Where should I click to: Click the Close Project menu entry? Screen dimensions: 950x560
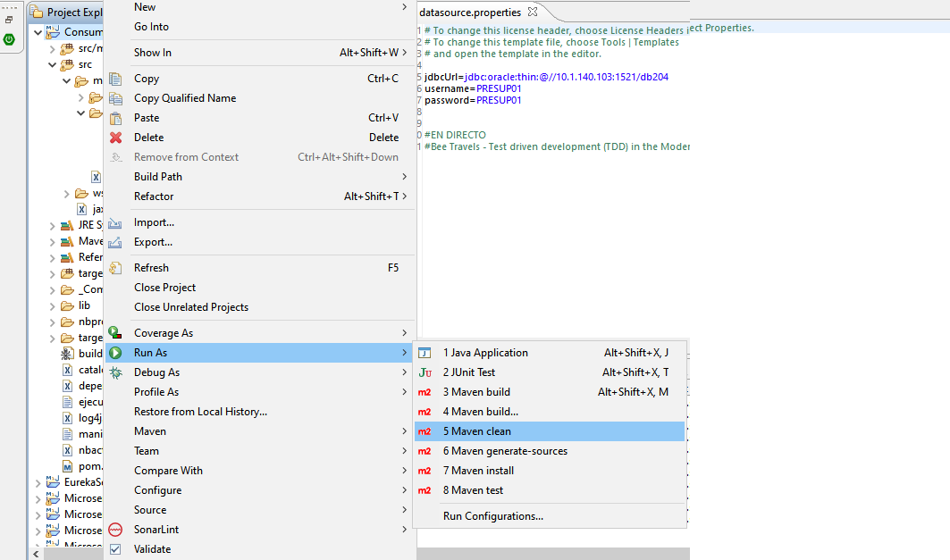pos(164,288)
